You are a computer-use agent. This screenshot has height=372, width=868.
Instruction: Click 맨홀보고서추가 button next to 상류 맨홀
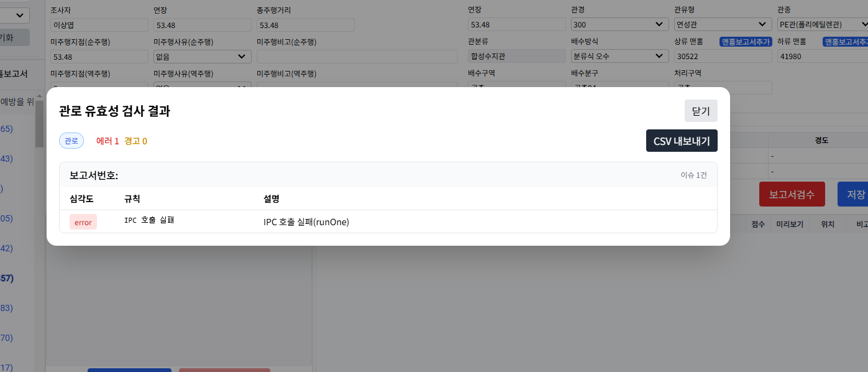[746, 42]
